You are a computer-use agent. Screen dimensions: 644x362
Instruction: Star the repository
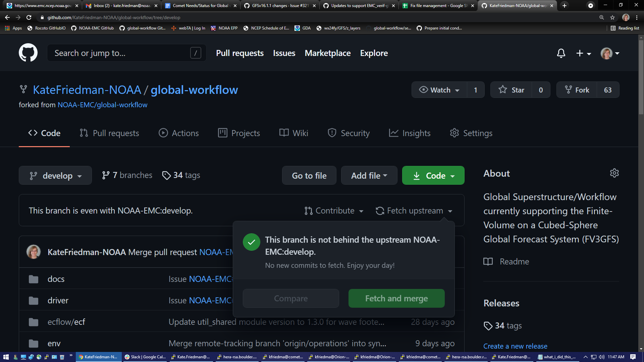coord(511,90)
